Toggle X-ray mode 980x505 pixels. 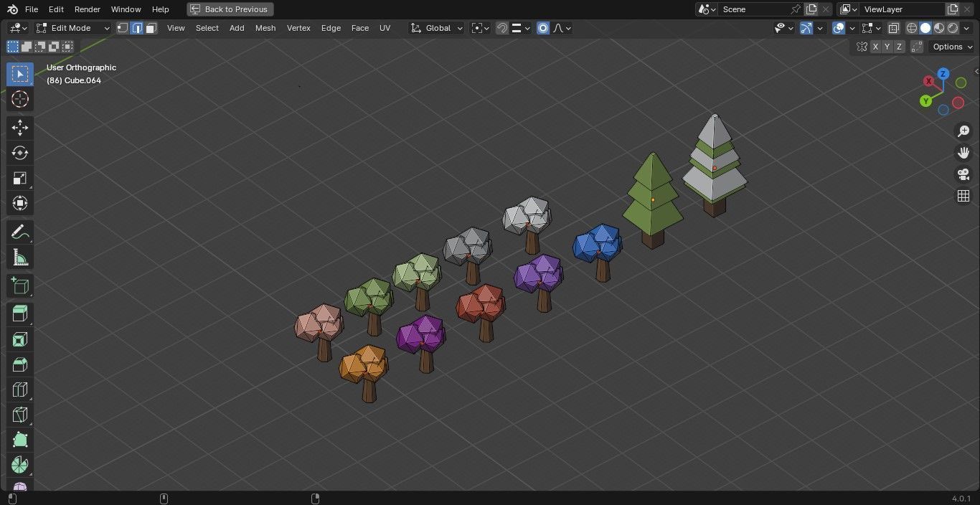[x=893, y=28]
